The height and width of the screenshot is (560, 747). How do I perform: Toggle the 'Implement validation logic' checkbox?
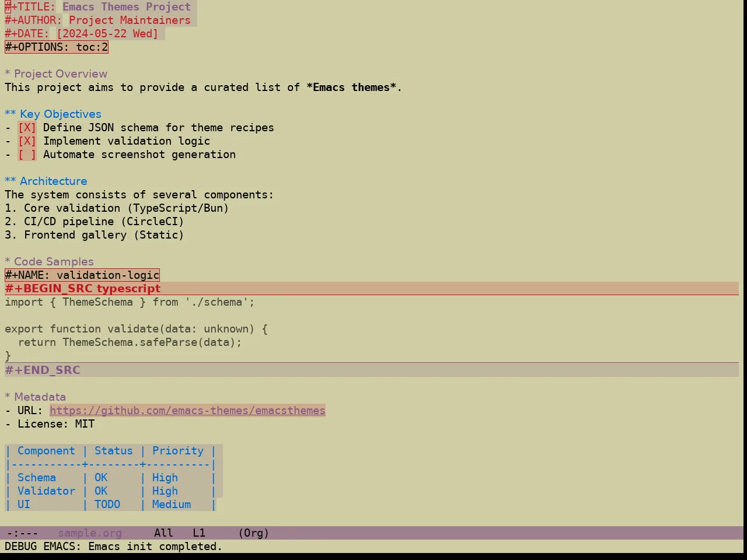pos(27,141)
